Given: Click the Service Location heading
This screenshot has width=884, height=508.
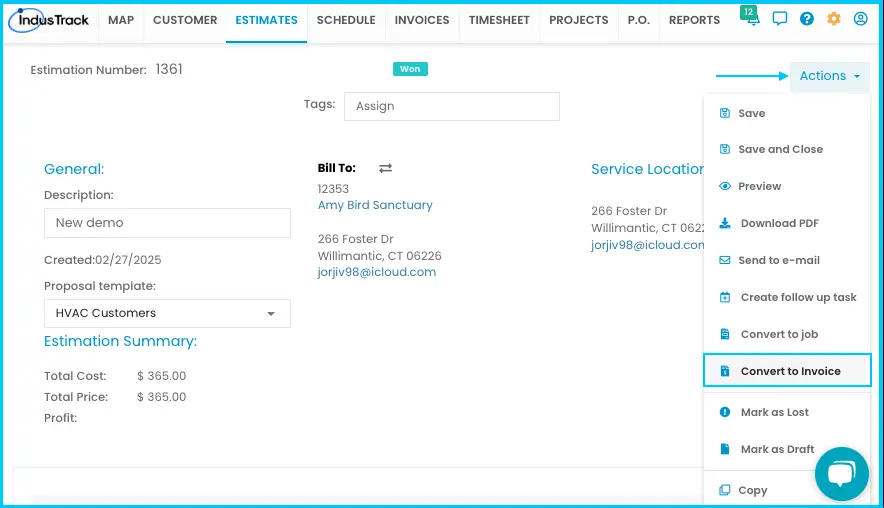Looking at the screenshot, I should pos(648,169).
